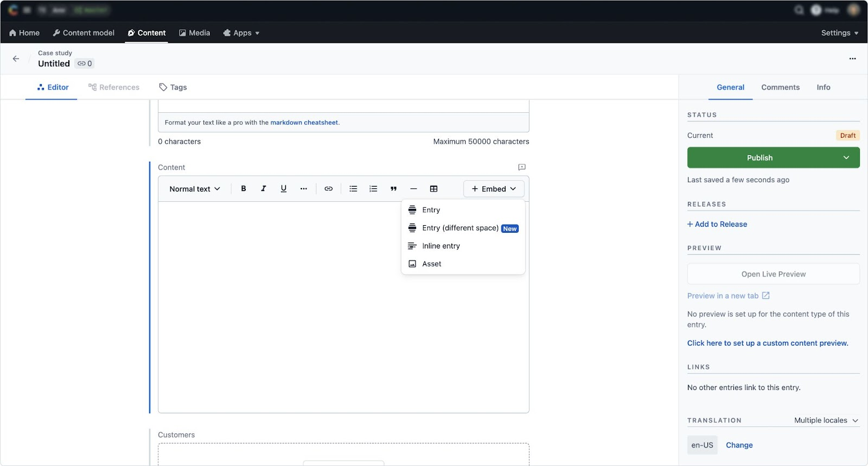Image resolution: width=868 pixels, height=466 pixels.
Task: Click Change locale link
Action: click(x=739, y=445)
